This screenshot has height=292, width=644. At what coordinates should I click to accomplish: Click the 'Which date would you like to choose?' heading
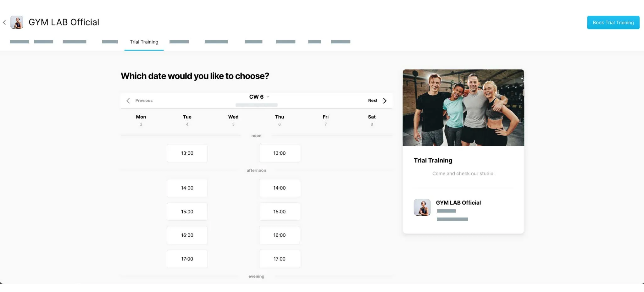195,76
